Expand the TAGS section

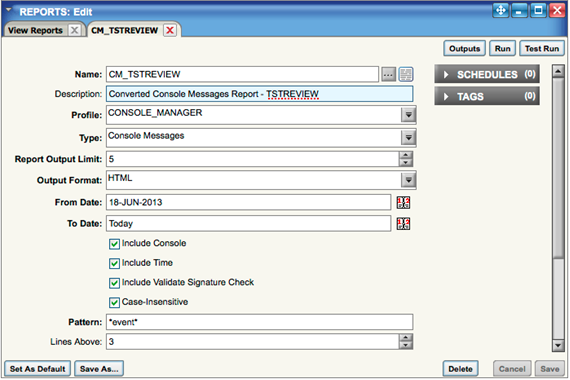coord(487,96)
